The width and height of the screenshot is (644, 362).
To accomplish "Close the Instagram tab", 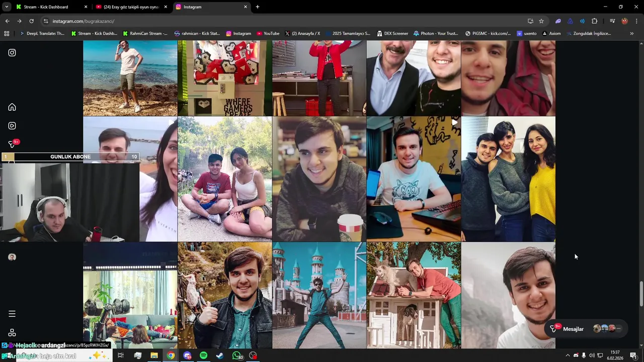I will [246, 7].
